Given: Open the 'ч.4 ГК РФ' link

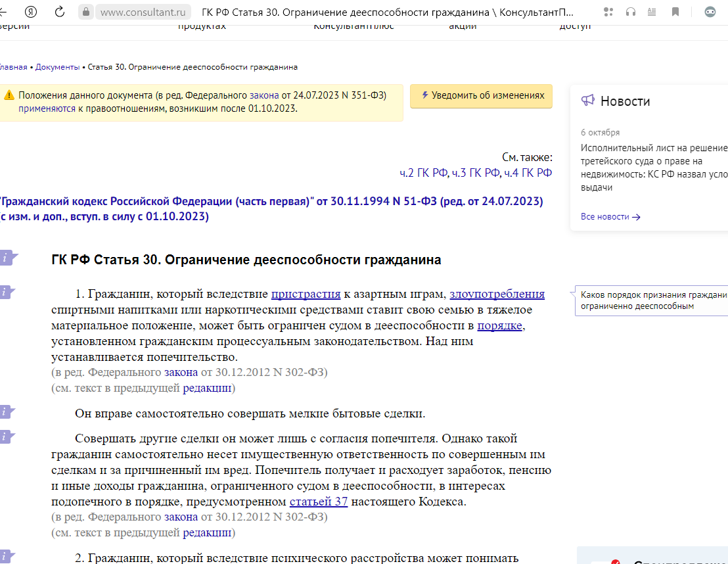Looking at the screenshot, I should (528, 173).
